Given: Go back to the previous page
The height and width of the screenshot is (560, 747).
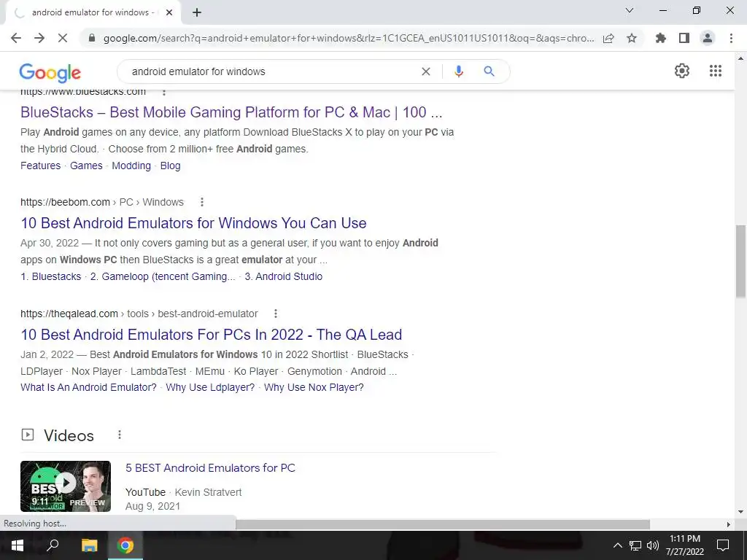Looking at the screenshot, I should pyautogui.click(x=16, y=38).
